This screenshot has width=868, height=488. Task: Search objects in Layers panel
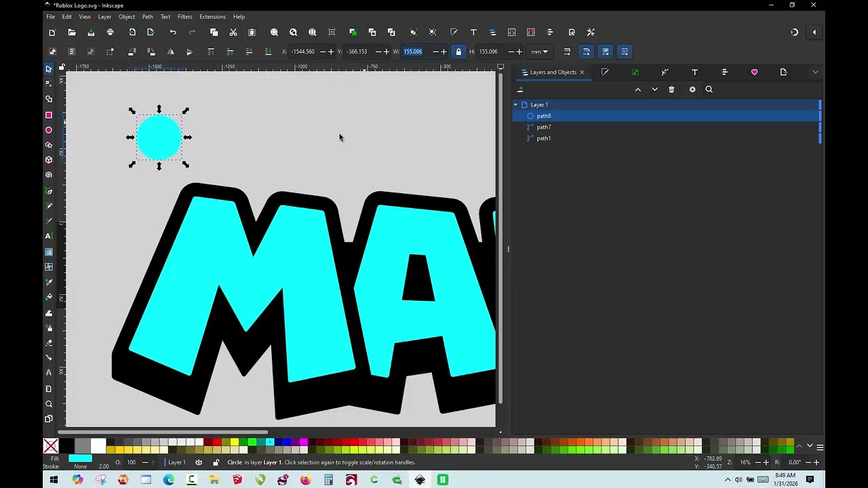tap(709, 89)
